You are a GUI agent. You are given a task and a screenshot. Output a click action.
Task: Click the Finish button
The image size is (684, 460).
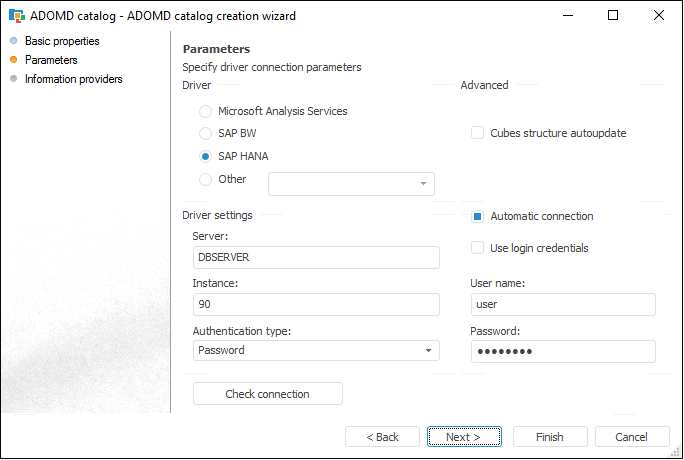[550, 437]
